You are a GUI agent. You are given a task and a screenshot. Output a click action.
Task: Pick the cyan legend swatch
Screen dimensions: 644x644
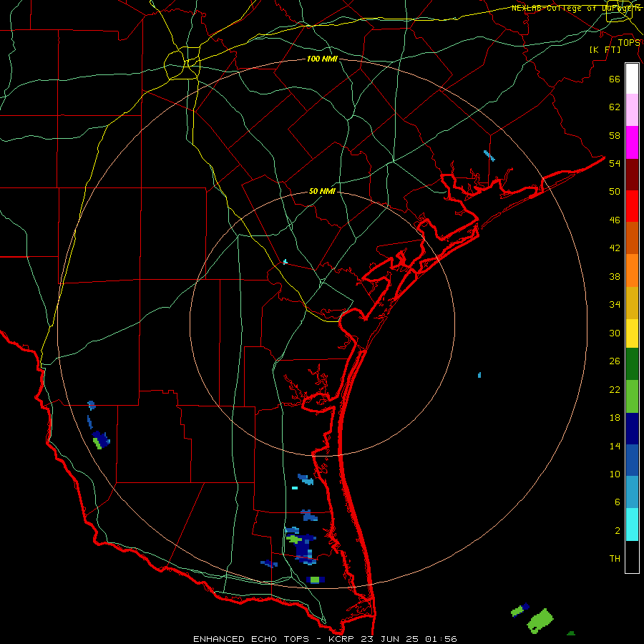(x=632, y=525)
